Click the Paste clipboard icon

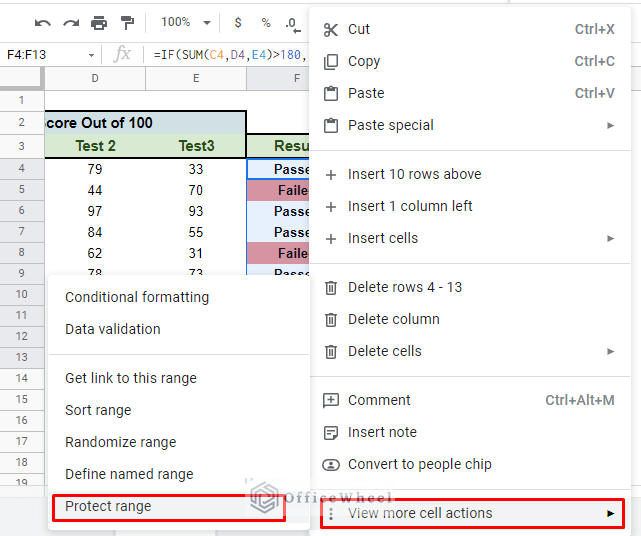tap(331, 93)
